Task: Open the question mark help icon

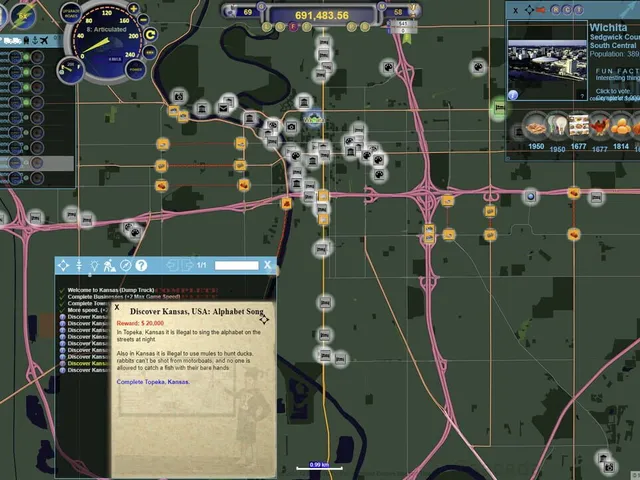Action: (x=141, y=266)
